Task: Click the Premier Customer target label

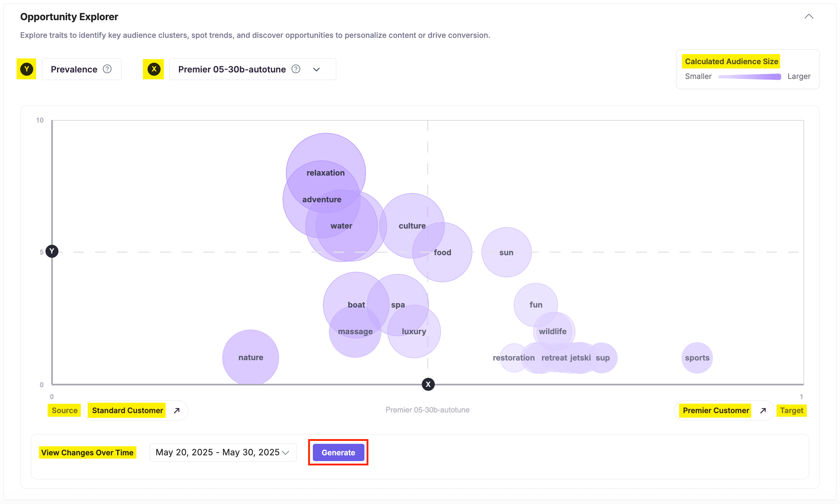Action: click(716, 410)
